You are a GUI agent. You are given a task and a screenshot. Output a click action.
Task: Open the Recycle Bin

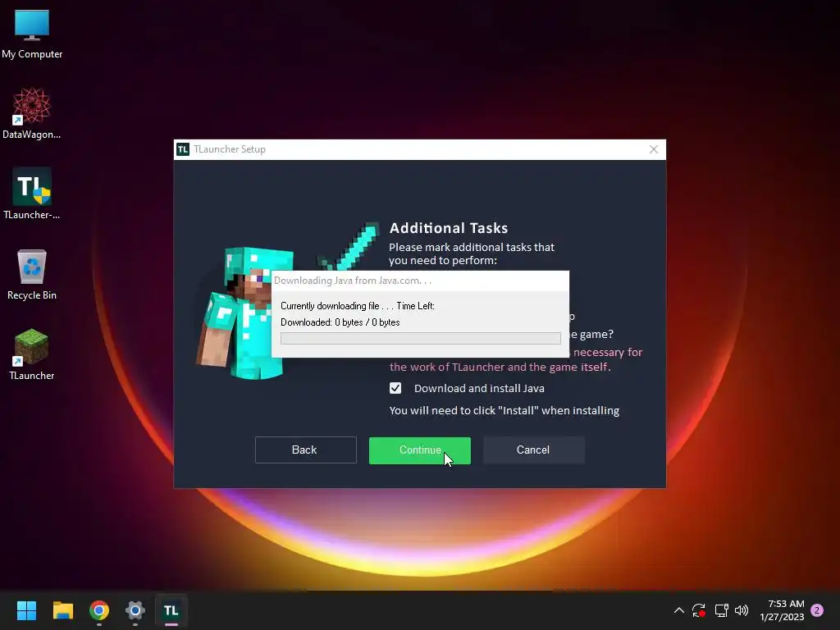pos(32,274)
